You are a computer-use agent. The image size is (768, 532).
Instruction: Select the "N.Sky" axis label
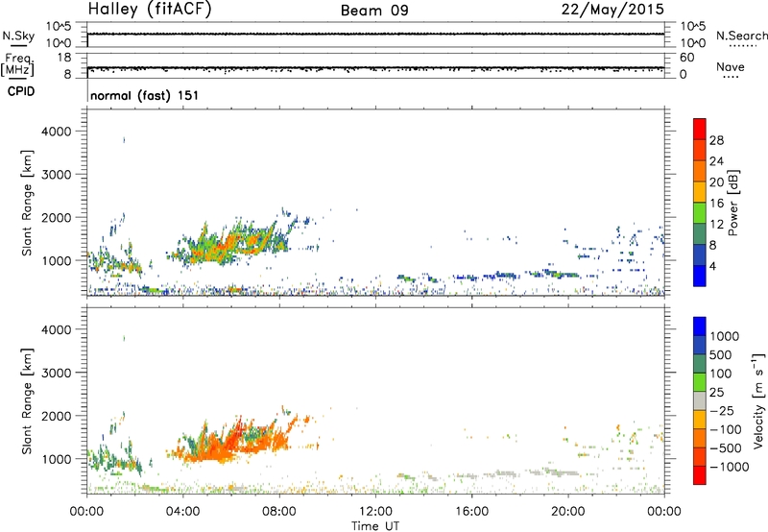(x=18, y=36)
